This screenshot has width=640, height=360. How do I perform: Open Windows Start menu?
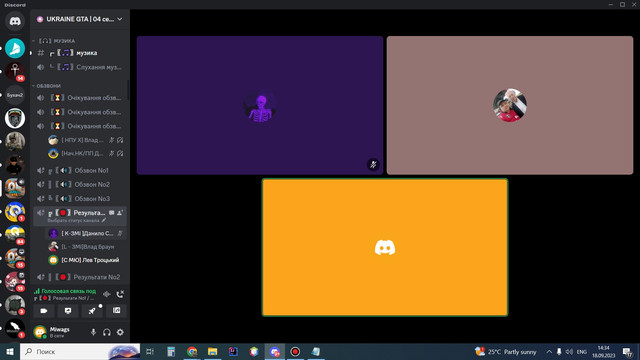coord(10,351)
